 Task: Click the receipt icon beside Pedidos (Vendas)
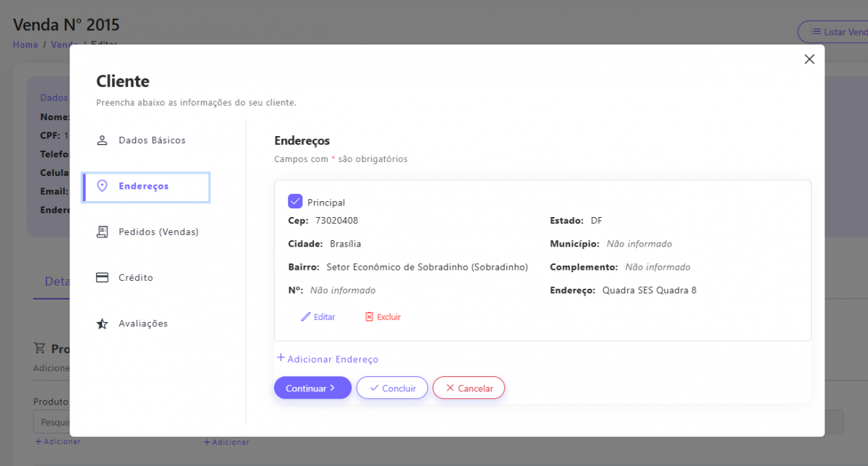pyautogui.click(x=102, y=232)
